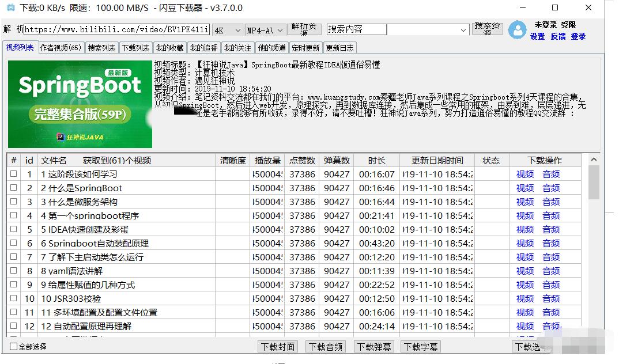Image resolution: width=619 pixels, height=364 pixels.
Task: Click the 更新日期时间 column header
Action: point(437,161)
